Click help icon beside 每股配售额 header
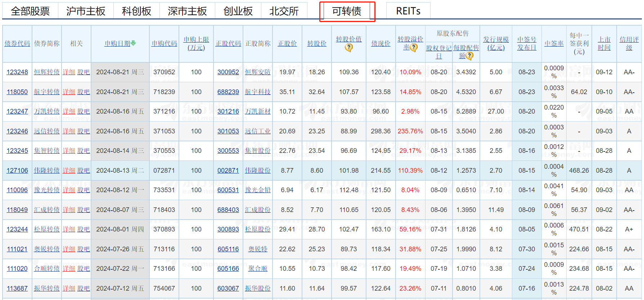 click(469, 56)
